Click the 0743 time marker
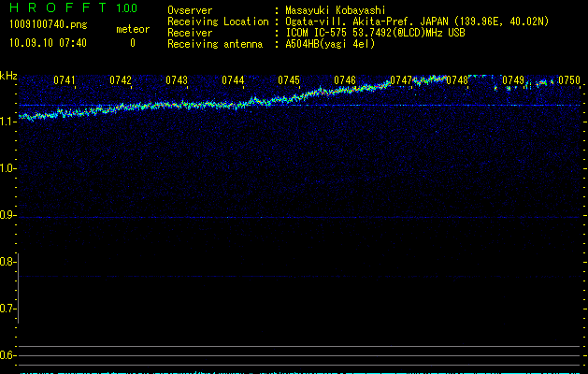 point(177,80)
